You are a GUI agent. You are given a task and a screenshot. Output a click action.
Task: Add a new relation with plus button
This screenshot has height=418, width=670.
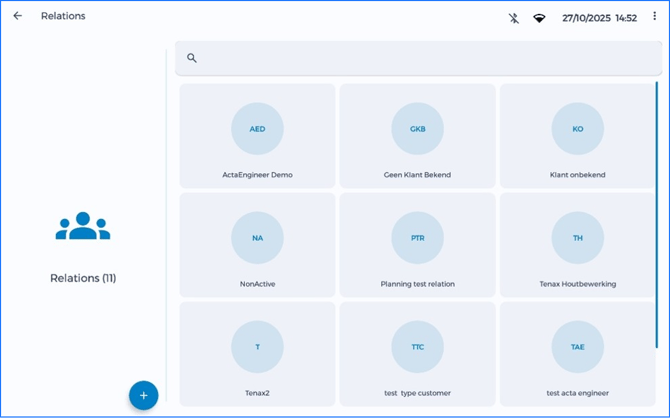pos(144,395)
